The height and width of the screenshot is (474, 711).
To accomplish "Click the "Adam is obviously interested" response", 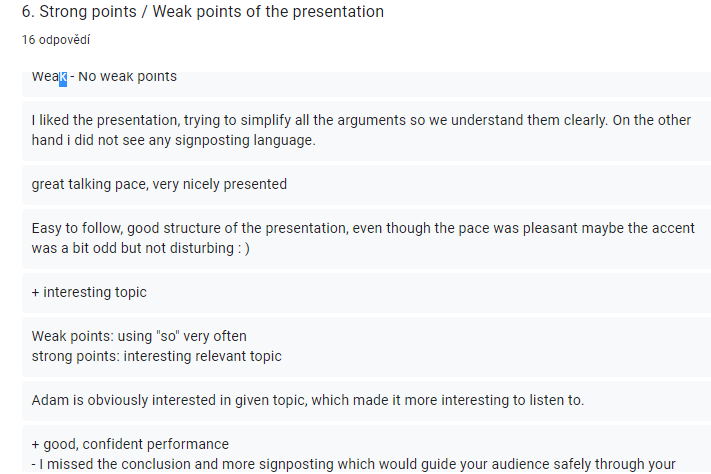I will point(307,400).
